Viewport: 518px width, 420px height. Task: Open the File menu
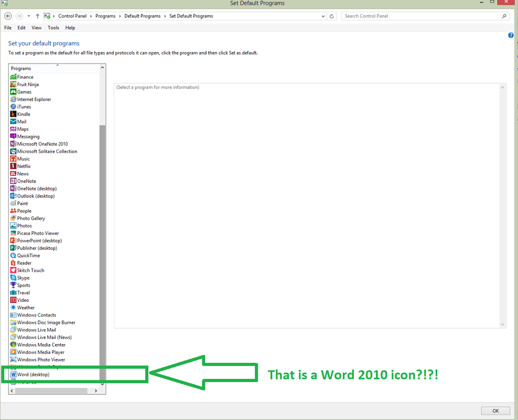point(8,28)
